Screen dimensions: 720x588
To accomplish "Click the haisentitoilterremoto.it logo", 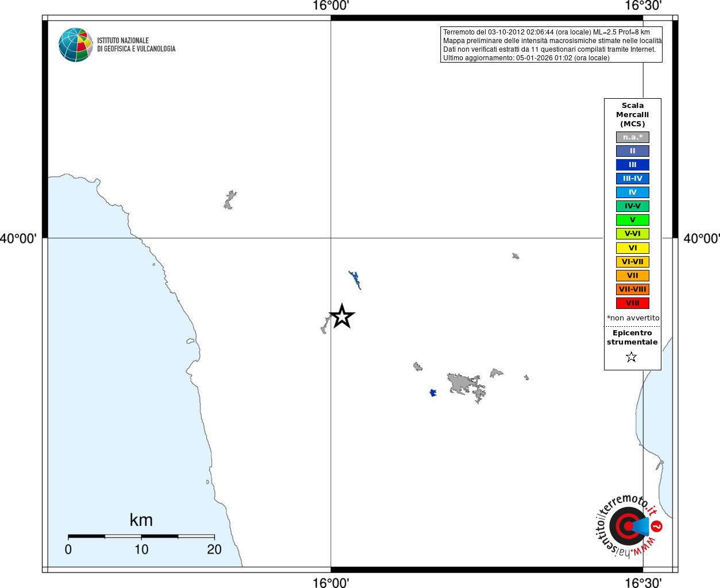I will click(628, 526).
